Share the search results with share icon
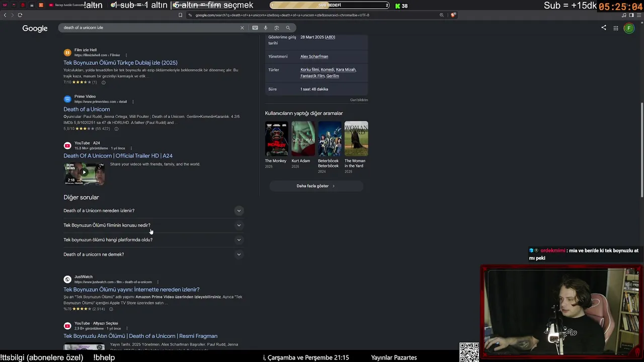The height and width of the screenshot is (362, 644). (604, 28)
